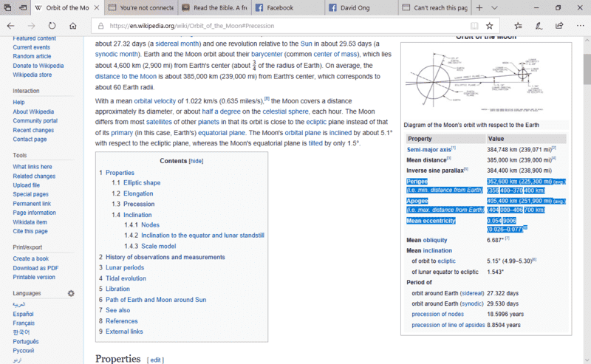Go to section 5 Libration

(117, 289)
